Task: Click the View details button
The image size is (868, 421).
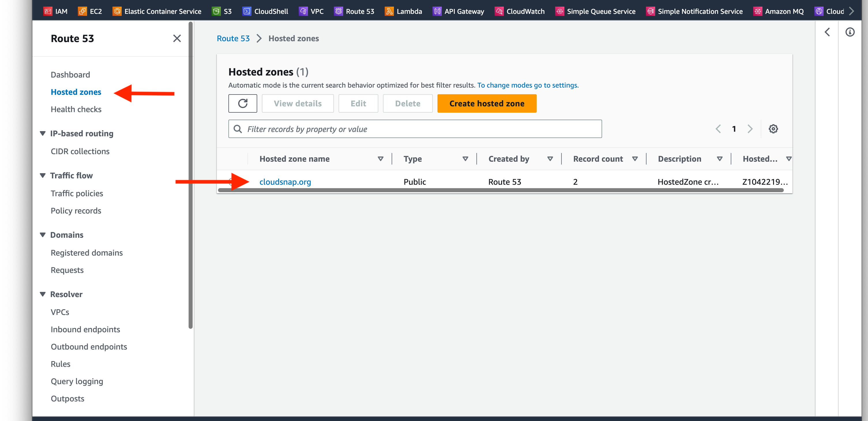Action: [x=298, y=103]
